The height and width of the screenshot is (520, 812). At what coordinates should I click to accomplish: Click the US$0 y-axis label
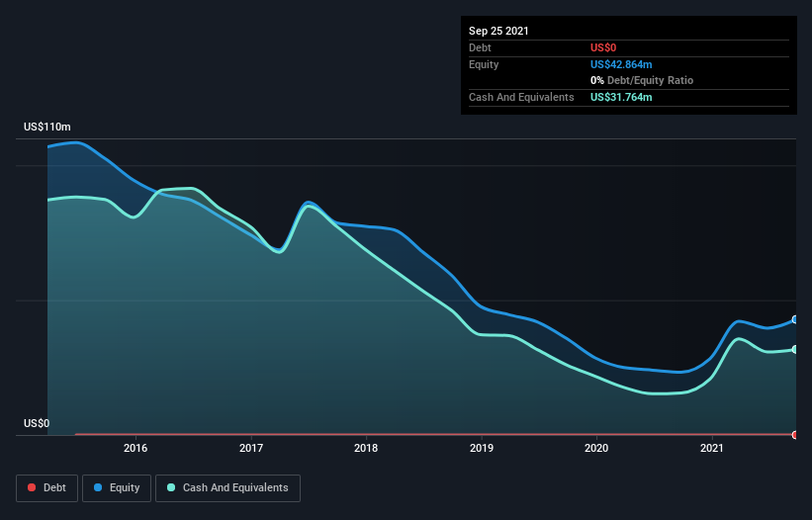coord(37,423)
